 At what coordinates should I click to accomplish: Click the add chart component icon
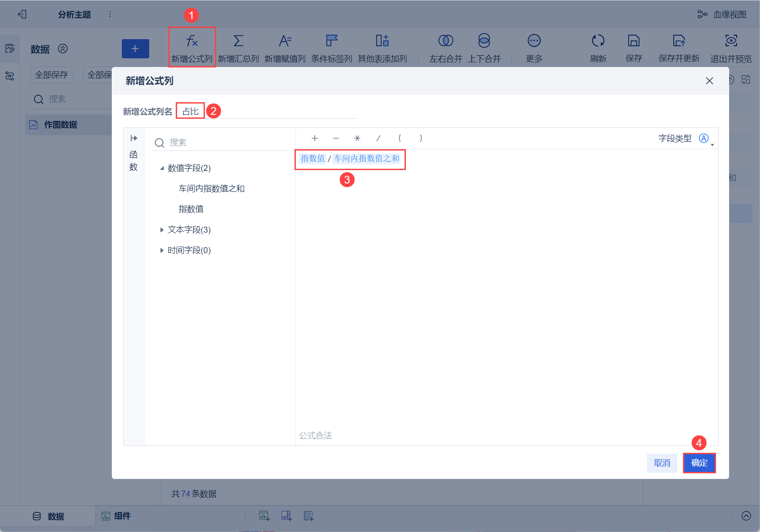[264, 516]
